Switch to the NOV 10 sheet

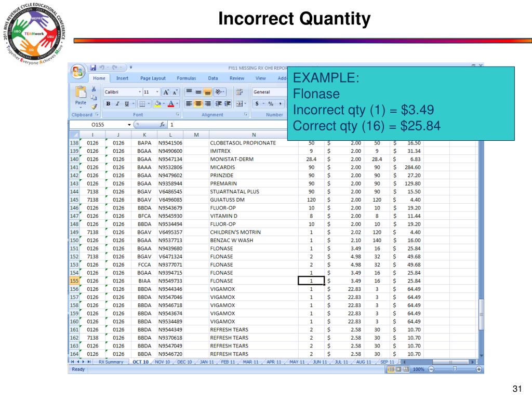(163, 362)
